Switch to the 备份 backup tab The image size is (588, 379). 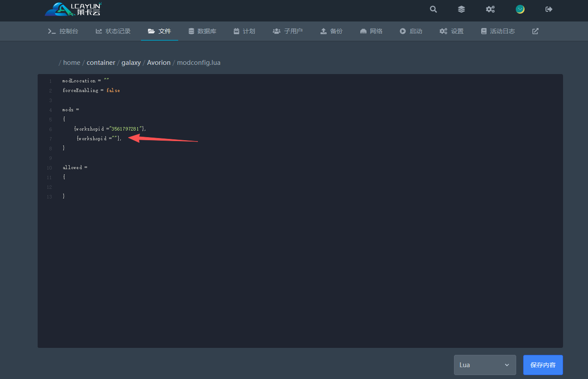pyautogui.click(x=331, y=31)
